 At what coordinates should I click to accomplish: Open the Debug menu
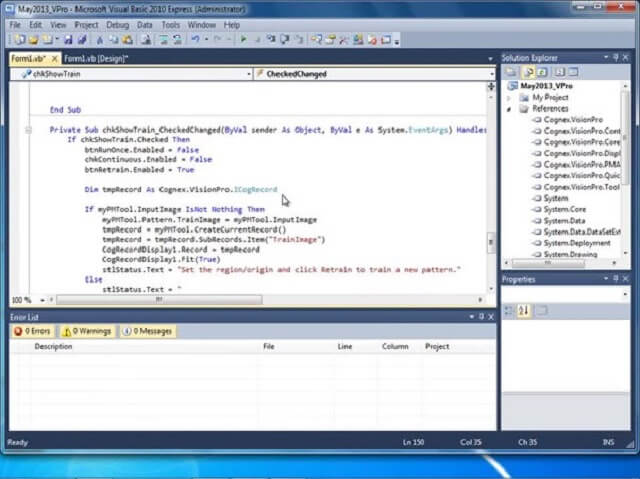118,25
